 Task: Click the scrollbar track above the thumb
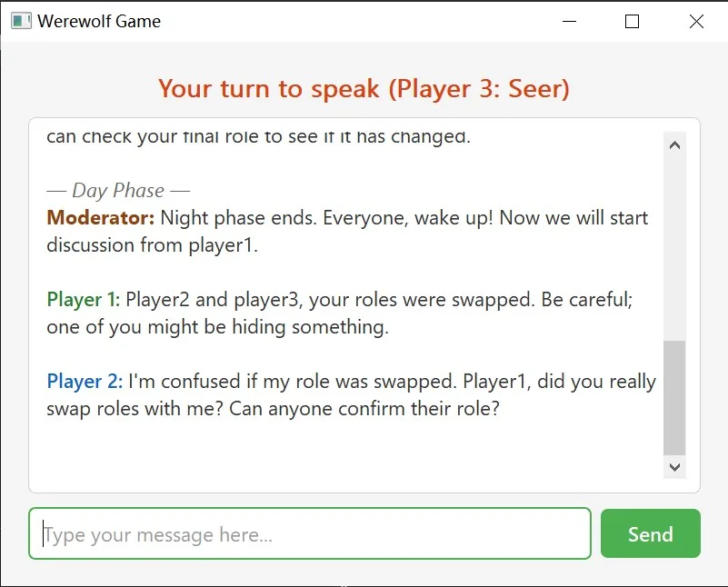point(674,249)
